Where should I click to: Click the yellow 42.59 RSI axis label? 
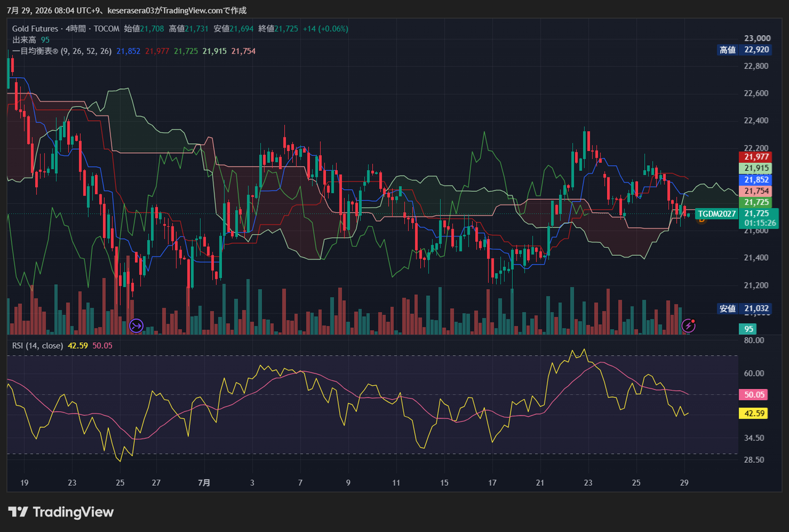753,414
